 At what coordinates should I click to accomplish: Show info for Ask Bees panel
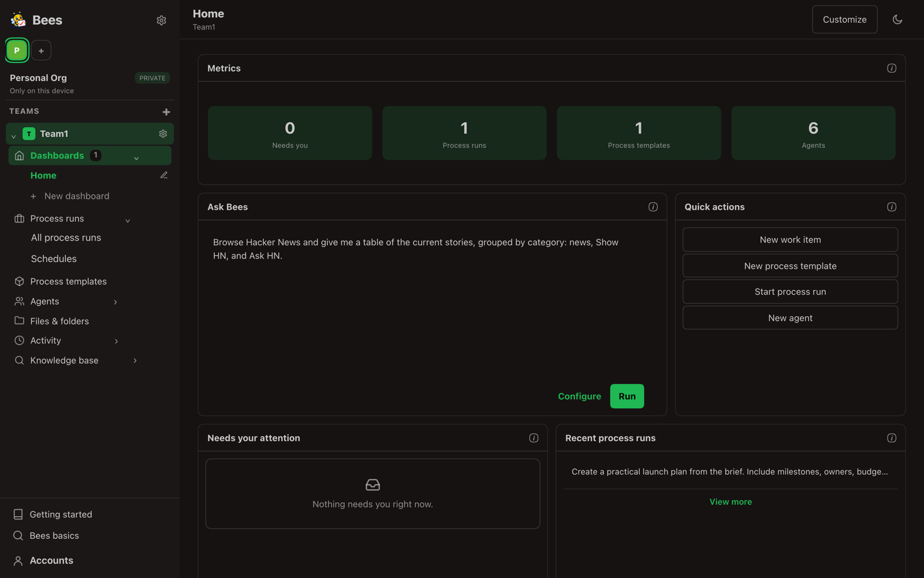[653, 207]
